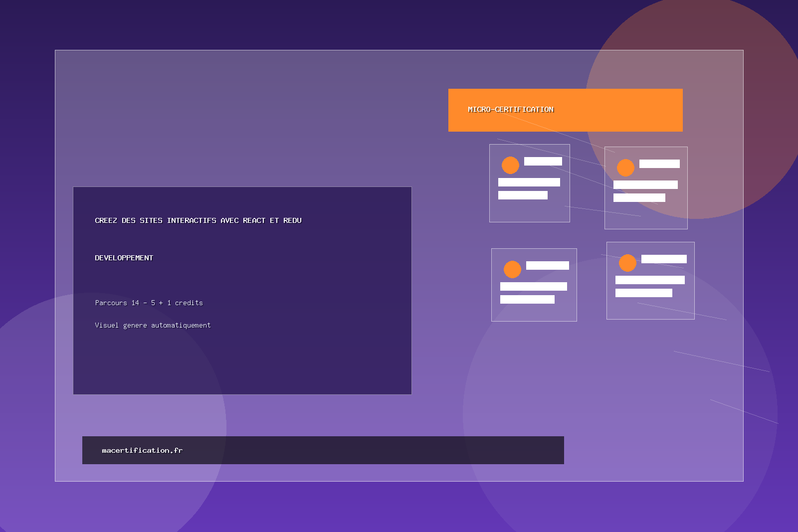Select the orange circle icon in top-right card

tap(625, 168)
